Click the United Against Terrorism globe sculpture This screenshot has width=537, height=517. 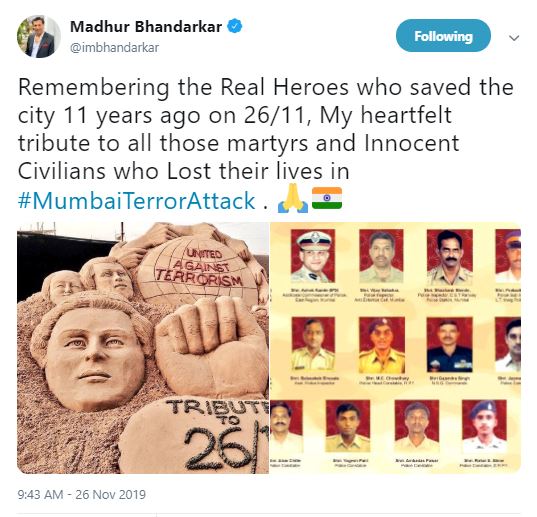click(x=198, y=270)
